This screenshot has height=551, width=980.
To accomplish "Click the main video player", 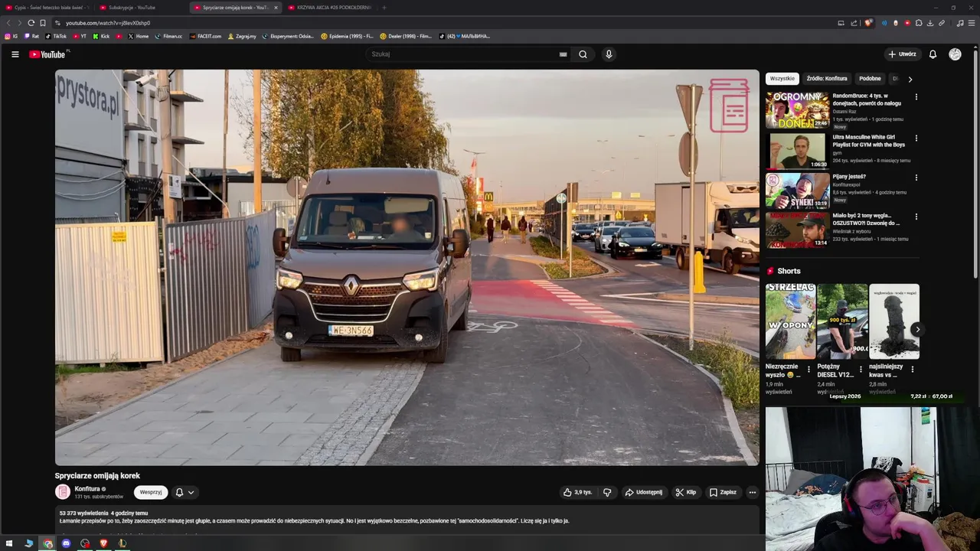I will (x=407, y=267).
